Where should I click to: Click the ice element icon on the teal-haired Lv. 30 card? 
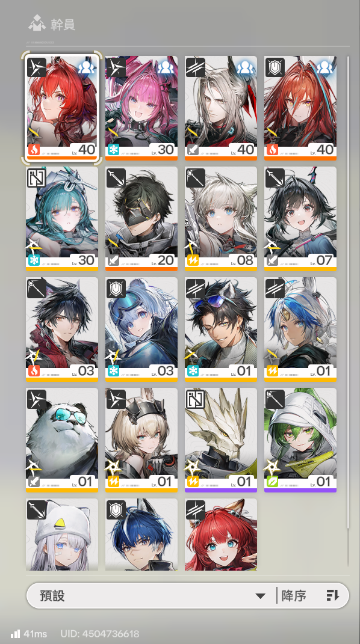[34, 260]
